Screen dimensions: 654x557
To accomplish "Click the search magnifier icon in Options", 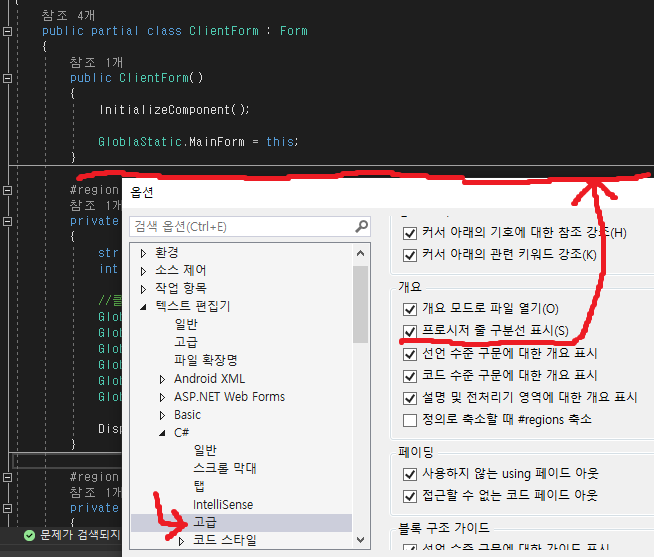I will 361,227.
